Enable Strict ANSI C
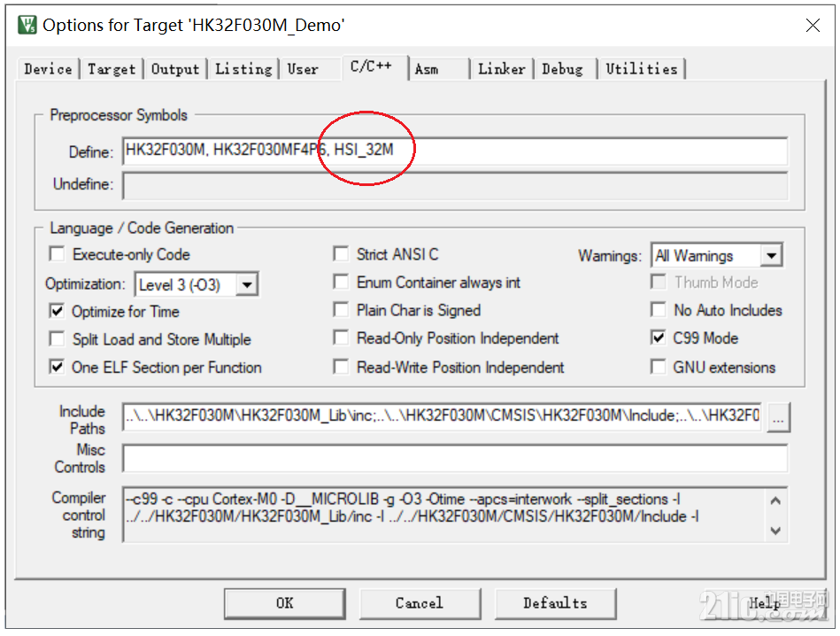This screenshot has width=840, height=636. point(341,254)
